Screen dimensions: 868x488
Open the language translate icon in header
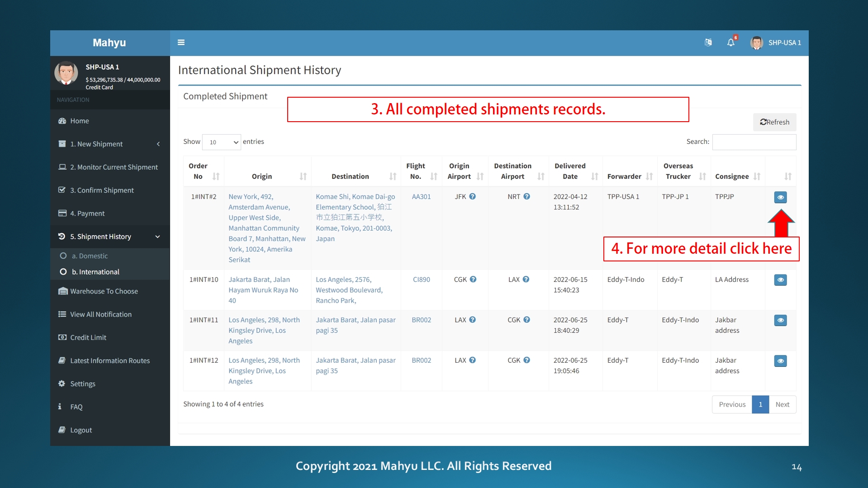pyautogui.click(x=708, y=43)
